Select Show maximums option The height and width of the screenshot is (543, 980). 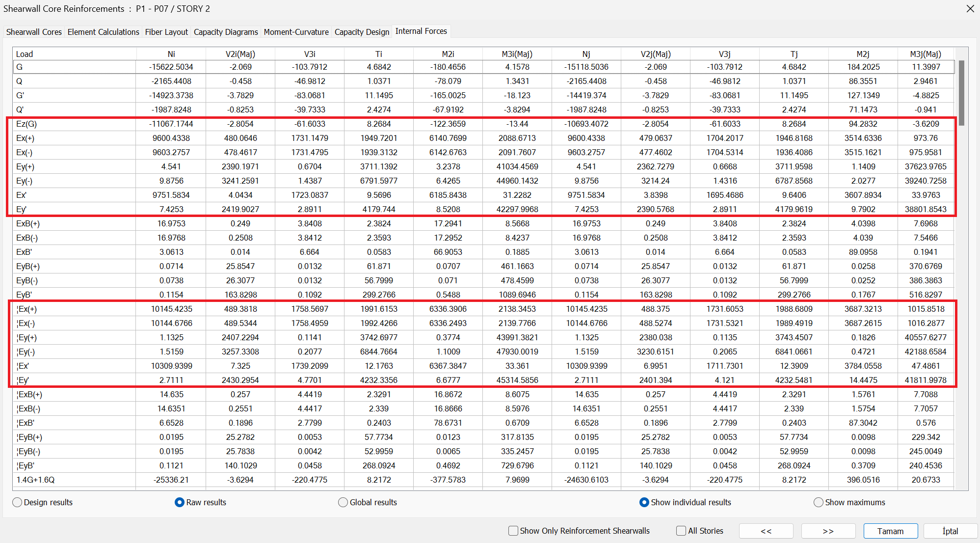click(818, 502)
